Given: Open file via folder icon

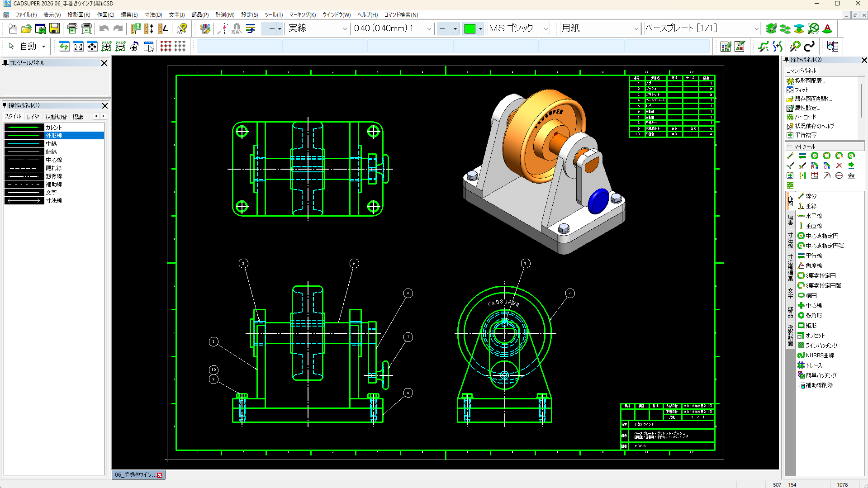Looking at the screenshot, I should pos(26,29).
